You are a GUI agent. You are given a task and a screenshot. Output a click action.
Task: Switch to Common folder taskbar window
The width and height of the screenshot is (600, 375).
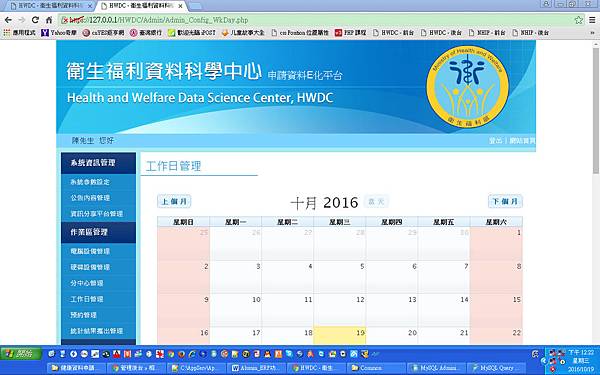pos(377,368)
